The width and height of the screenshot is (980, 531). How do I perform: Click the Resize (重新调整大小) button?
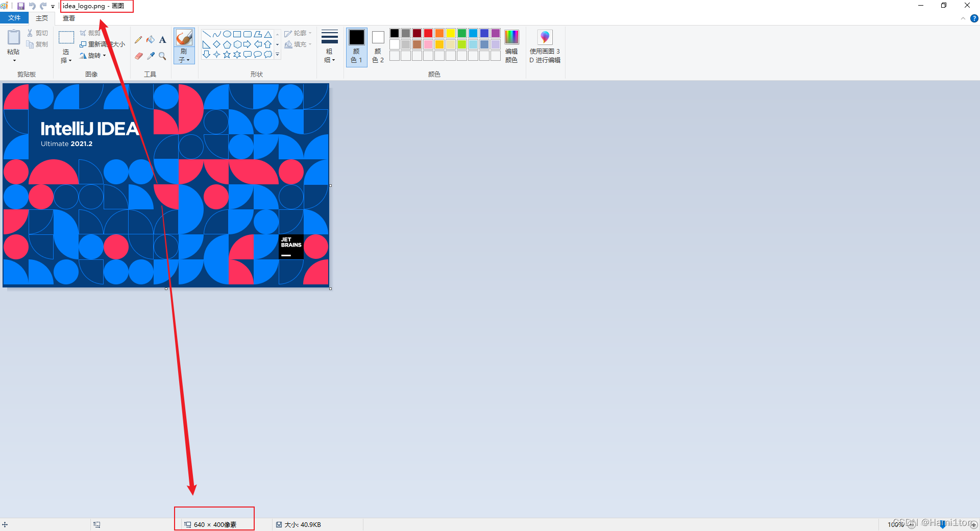click(x=102, y=44)
